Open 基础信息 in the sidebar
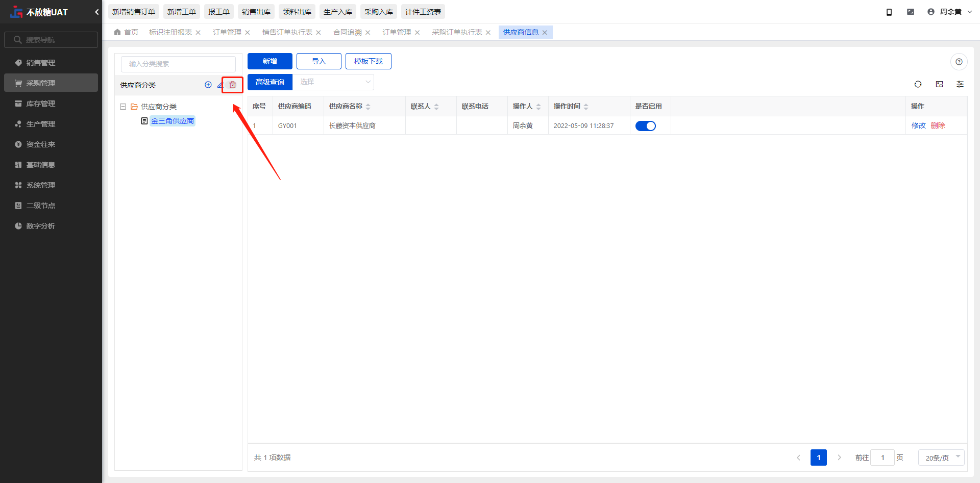This screenshot has width=980, height=483. click(51, 164)
